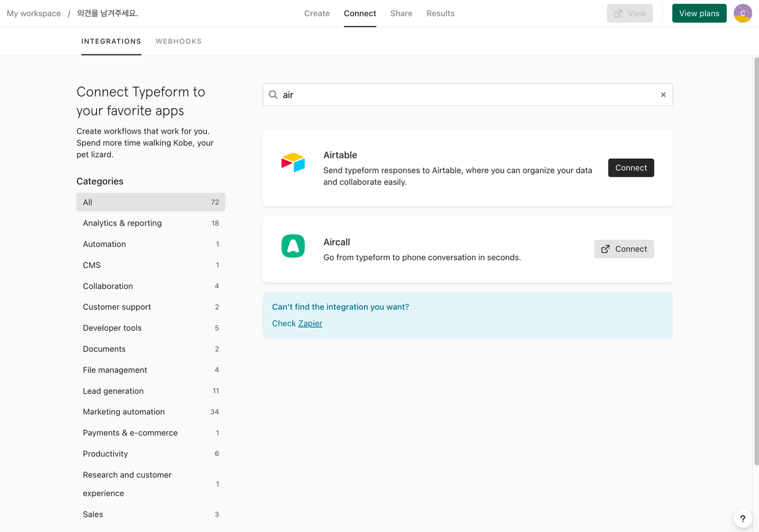Click the page vertical scrollbar
759x532 pixels.
point(756,261)
